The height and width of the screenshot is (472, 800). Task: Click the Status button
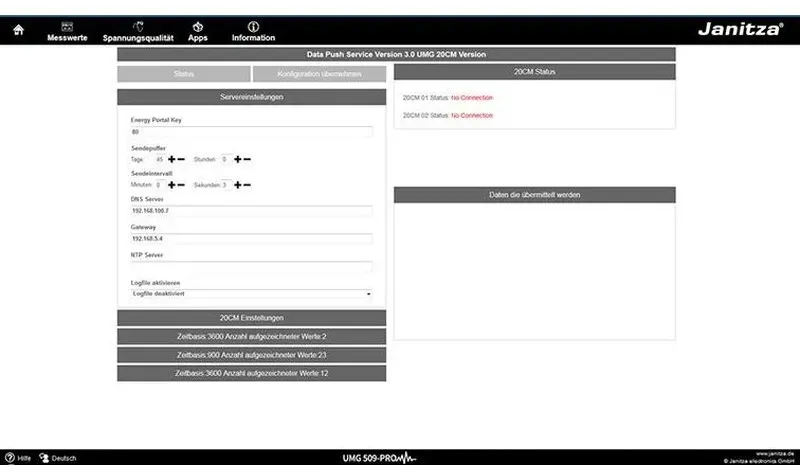pyautogui.click(x=184, y=74)
